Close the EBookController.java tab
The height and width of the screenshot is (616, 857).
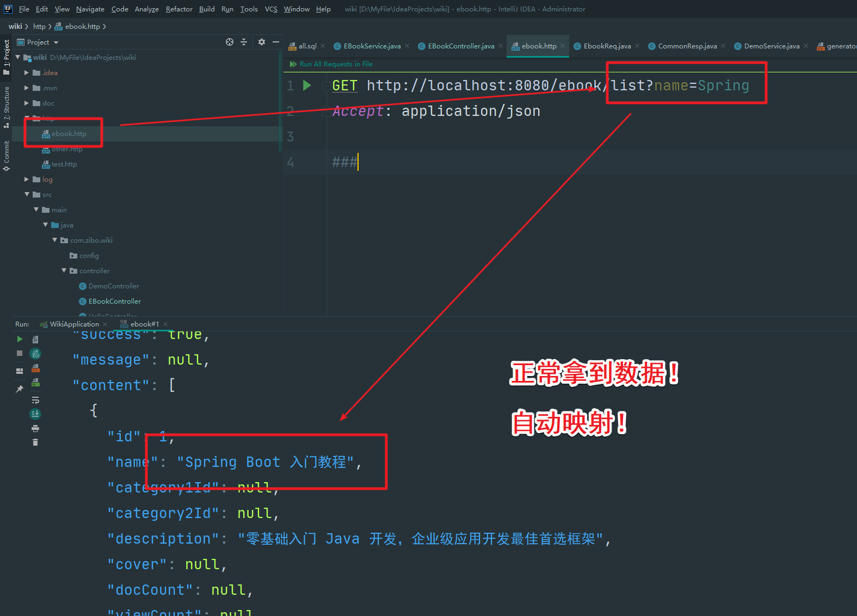click(x=501, y=46)
